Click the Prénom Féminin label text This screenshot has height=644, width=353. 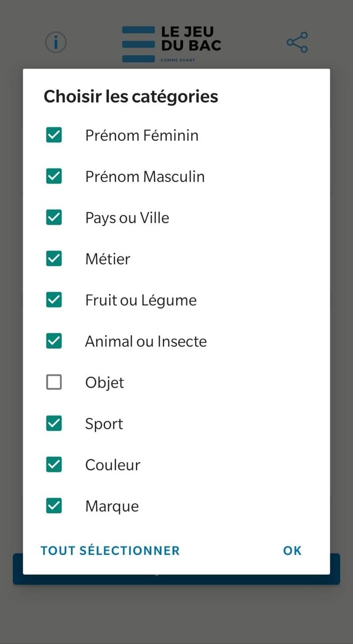coord(141,135)
